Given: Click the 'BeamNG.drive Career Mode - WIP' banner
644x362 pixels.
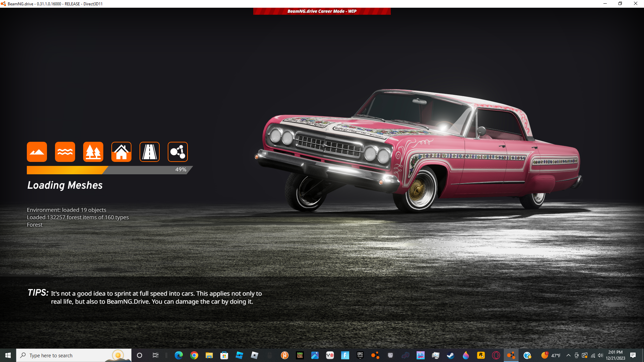Looking at the screenshot, I should (322, 11).
